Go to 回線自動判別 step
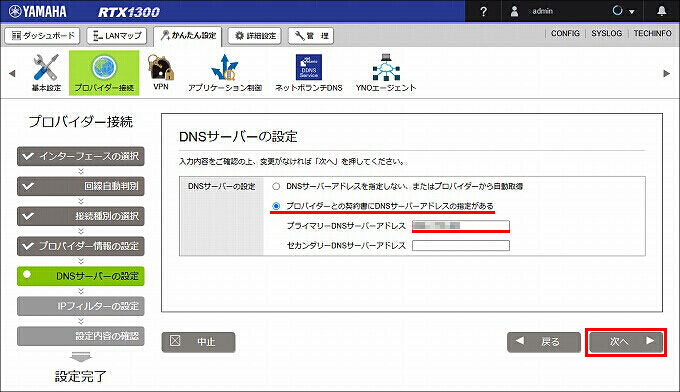This screenshot has width=680, height=392. 81,186
